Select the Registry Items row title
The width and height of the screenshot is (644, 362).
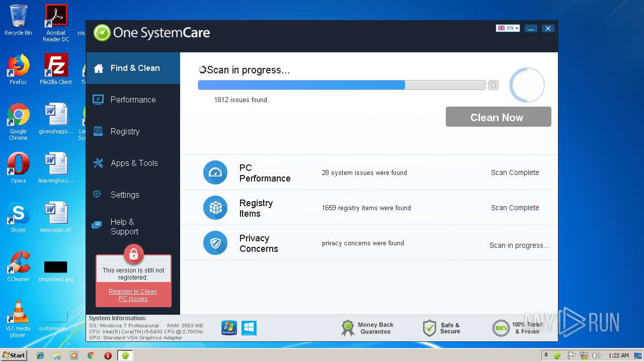point(256,208)
